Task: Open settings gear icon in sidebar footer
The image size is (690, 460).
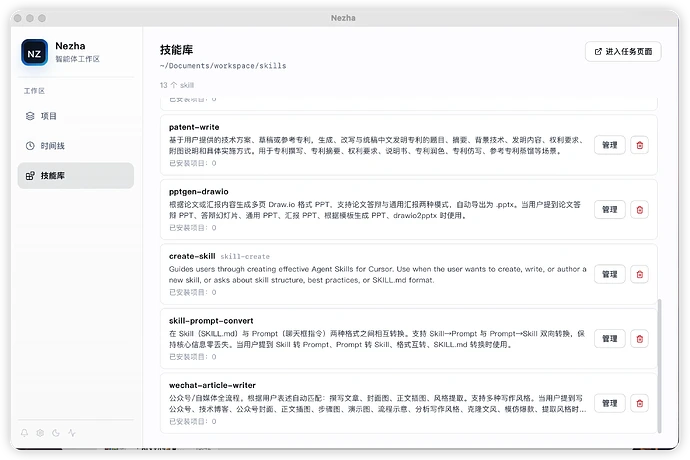Action: point(40,433)
